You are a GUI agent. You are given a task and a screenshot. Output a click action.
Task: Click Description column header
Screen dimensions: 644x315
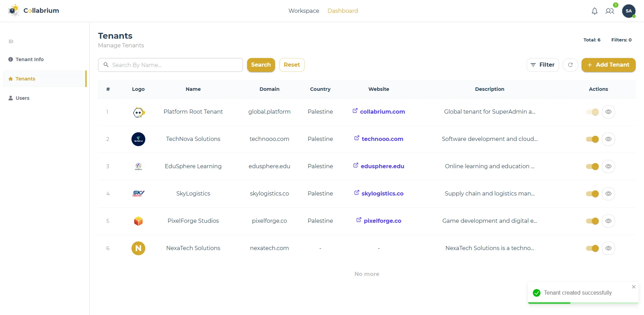point(490,89)
